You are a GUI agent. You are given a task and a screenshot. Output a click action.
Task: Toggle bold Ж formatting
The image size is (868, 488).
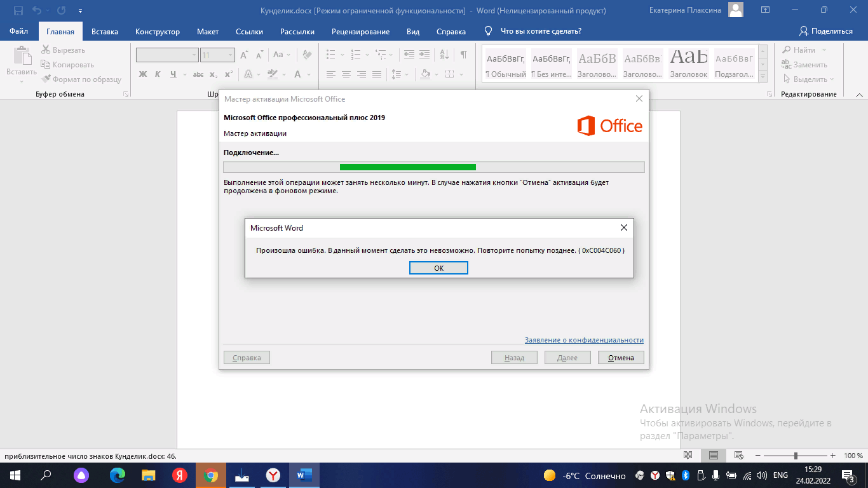coord(142,74)
